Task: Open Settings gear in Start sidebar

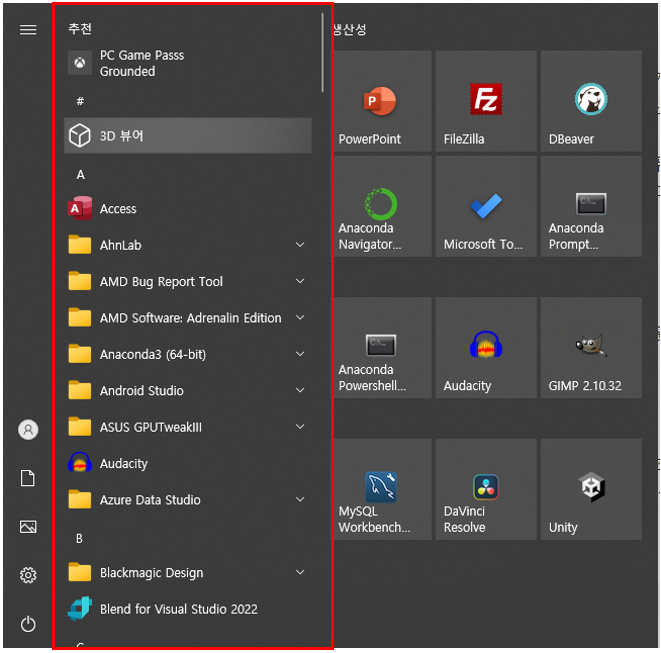Action: 28,575
